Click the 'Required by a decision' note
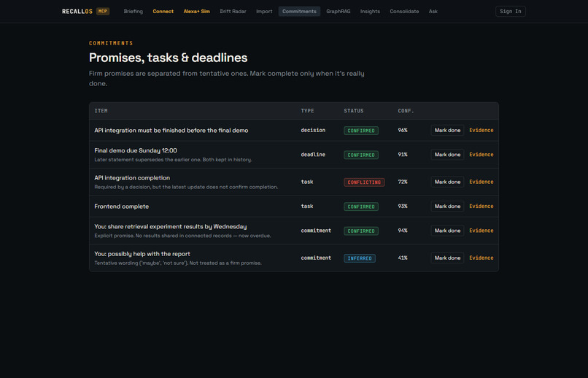This screenshot has width=588, height=378. (186, 187)
